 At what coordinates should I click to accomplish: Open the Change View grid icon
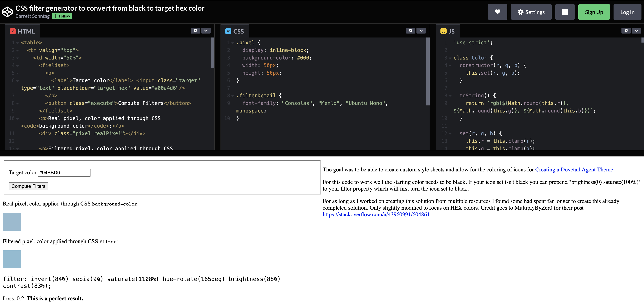[x=565, y=12]
